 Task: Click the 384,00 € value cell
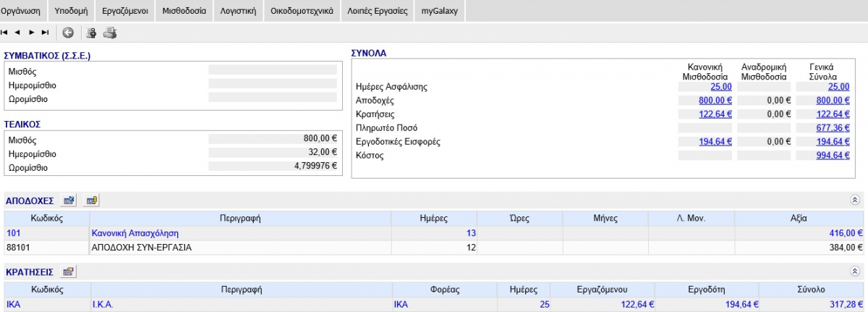pyautogui.click(x=800, y=247)
